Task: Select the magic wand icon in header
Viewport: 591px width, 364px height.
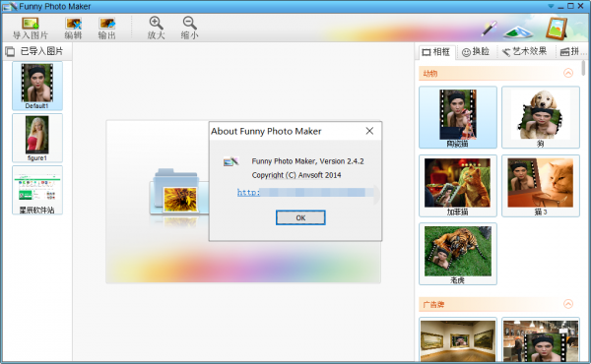Action: 490,29
